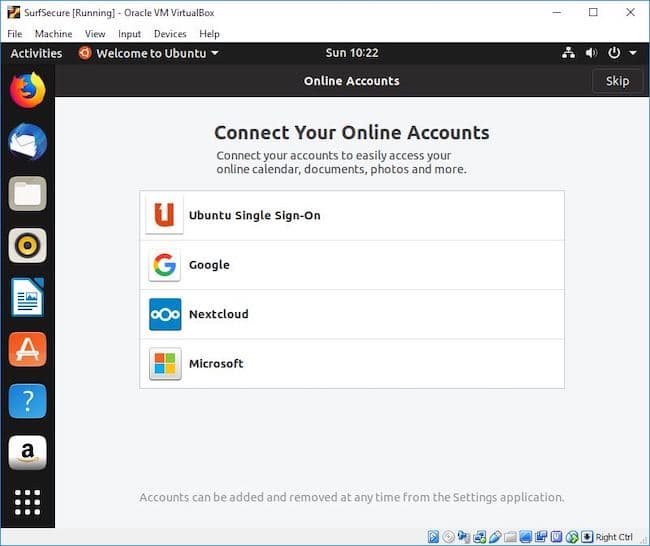Close the VirtualBox window
Screen dimensions: 650x546
point(630,12)
